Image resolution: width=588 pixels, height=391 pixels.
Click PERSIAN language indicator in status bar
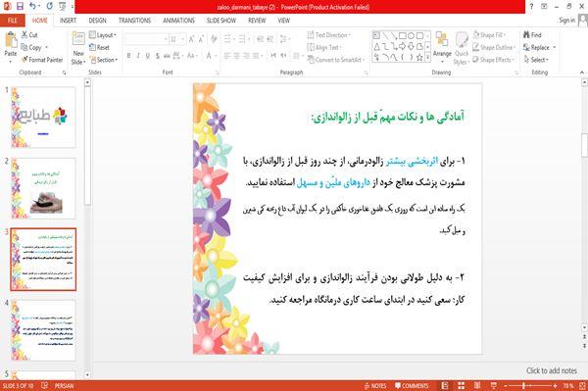[64, 386]
